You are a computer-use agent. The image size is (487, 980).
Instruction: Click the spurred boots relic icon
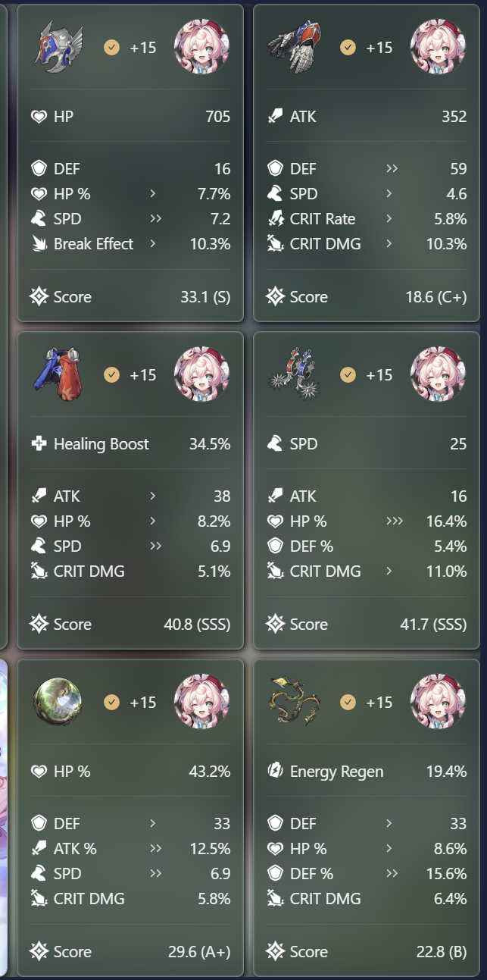tap(294, 374)
